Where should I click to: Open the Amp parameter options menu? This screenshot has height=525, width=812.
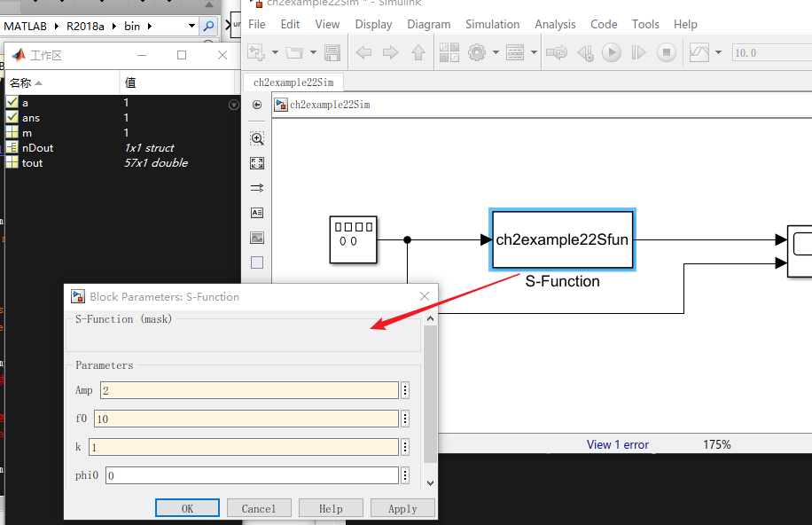coord(405,390)
